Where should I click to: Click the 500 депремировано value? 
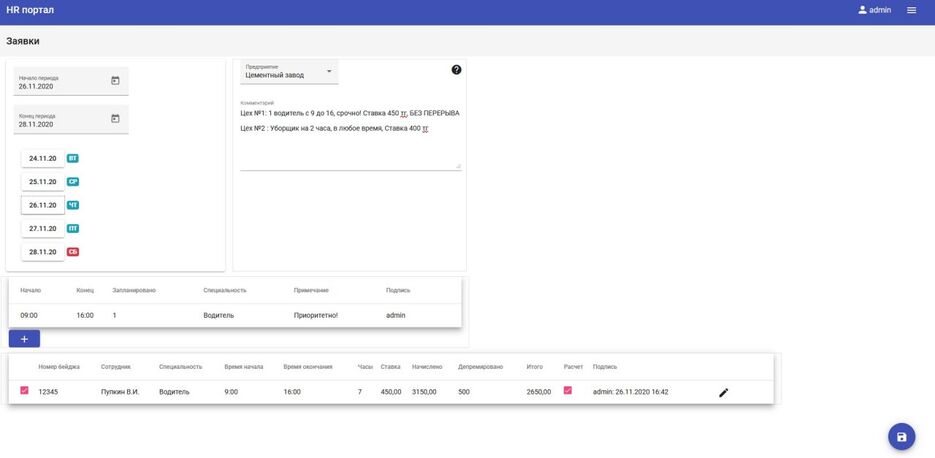(x=464, y=392)
